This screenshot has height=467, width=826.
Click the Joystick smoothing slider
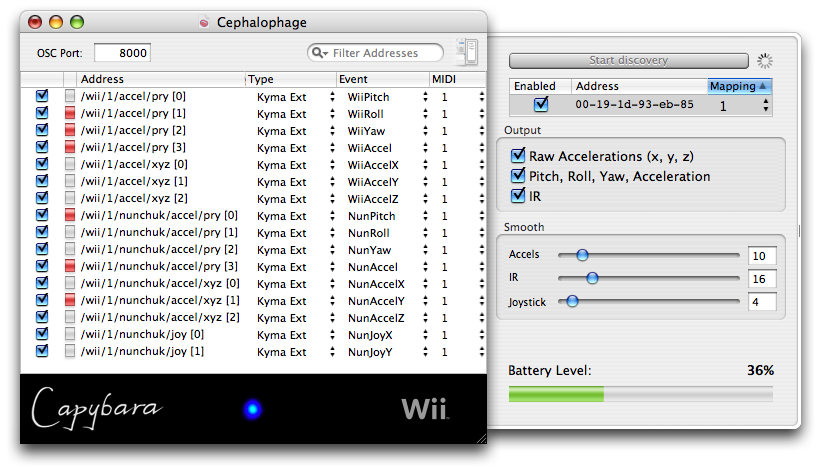pyautogui.click(x=648, y=301)
